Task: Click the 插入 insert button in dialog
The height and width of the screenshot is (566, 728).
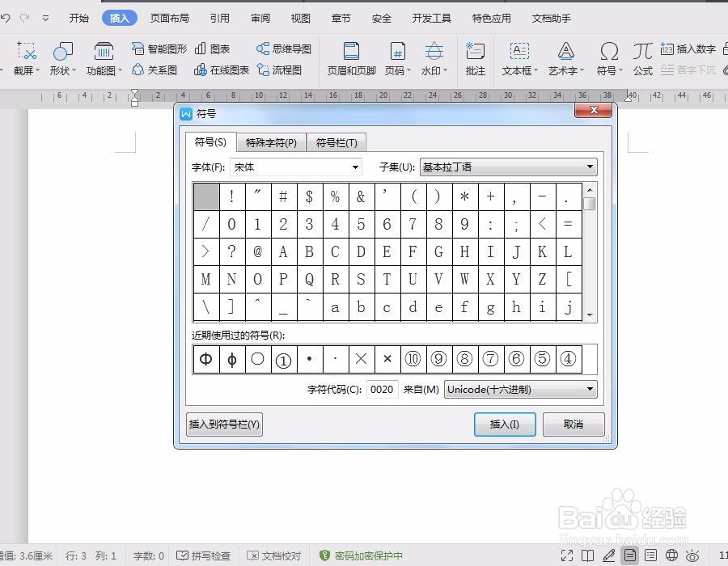Action: (505, 424)
